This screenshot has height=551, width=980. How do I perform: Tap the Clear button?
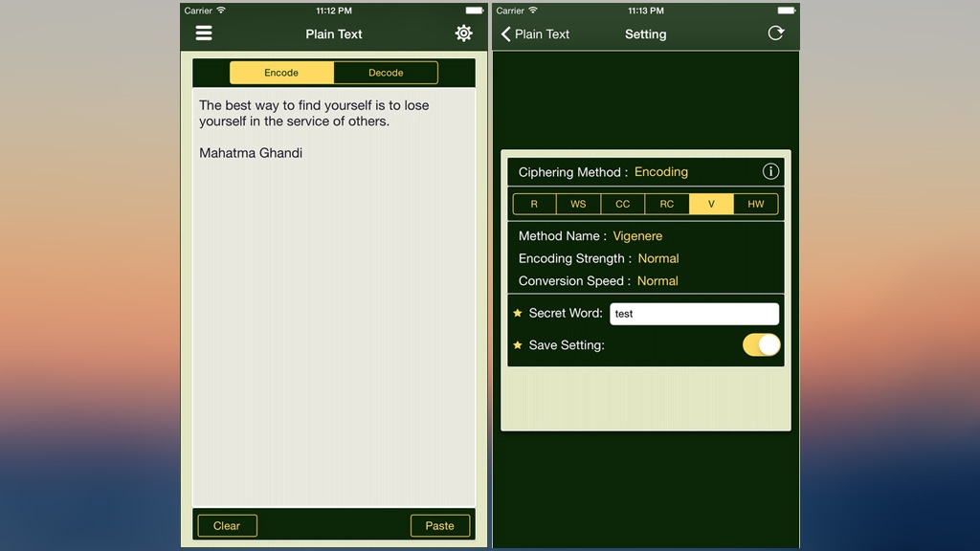tap(227, 525)
